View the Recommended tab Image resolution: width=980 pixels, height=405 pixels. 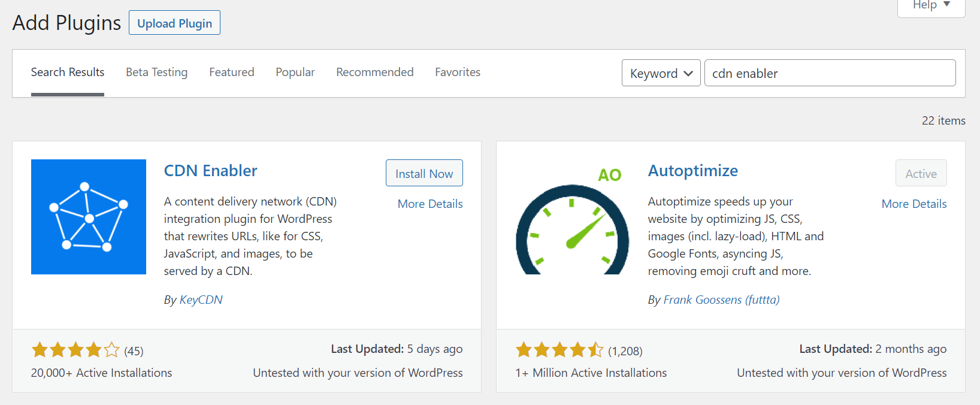click(x=375, y=72)
